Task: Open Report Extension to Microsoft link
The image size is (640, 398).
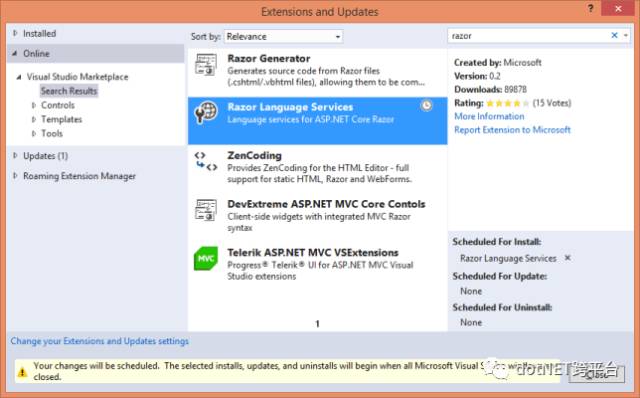Action: [513, 130]
